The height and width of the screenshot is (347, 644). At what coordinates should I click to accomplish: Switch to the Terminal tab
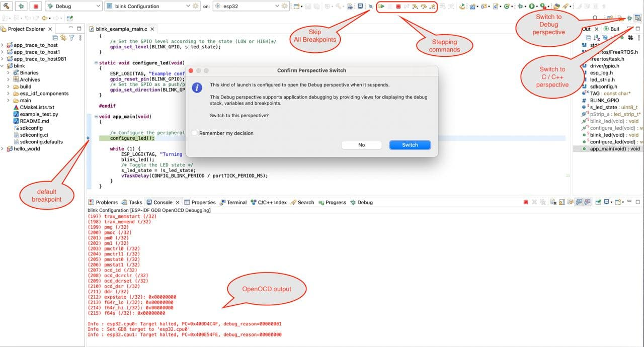236,202
